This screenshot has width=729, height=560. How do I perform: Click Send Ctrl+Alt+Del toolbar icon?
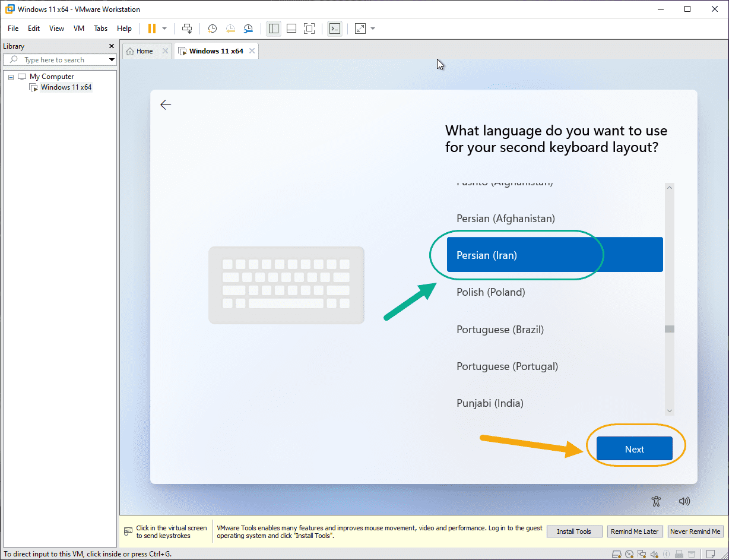[x=187, y=29]
